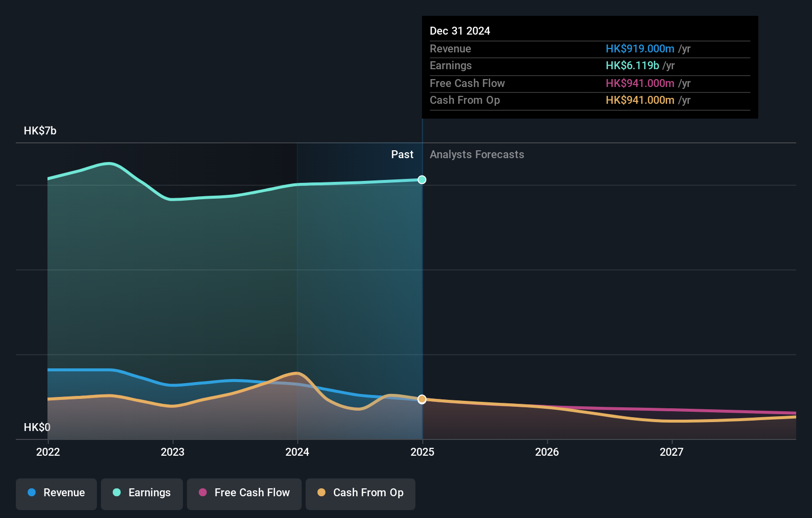
Task: Toggle the Free Cash Flow legend button
Action: (244, 494)
